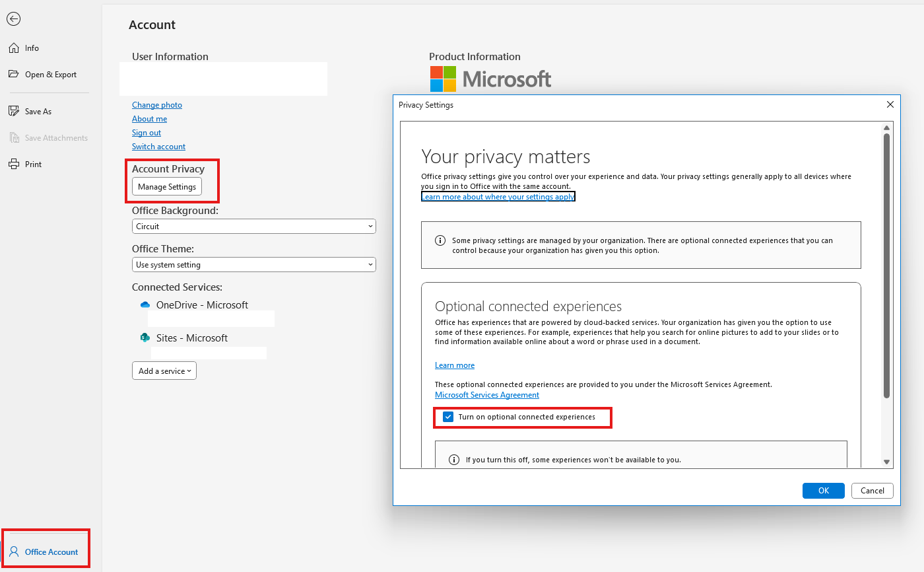Click the Switch account link
The height and width of the screenshot is (572, 924).
(x=158, y=147)
